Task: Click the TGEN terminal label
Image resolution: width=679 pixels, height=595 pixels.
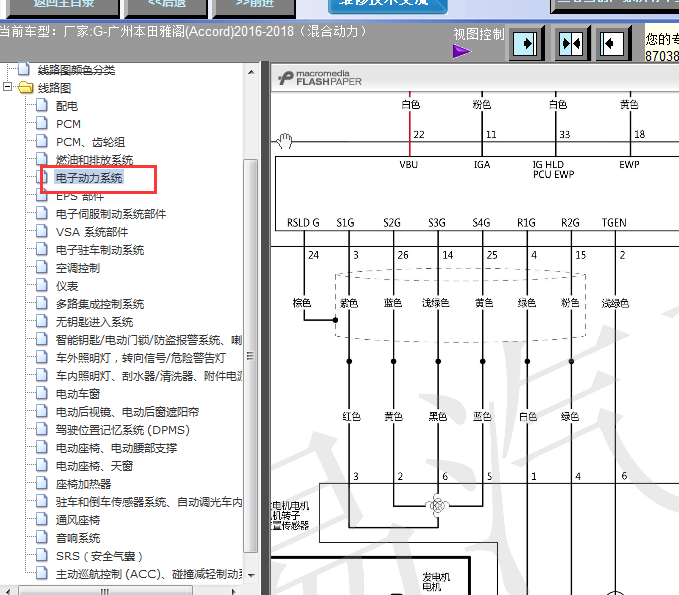Action: click(x=614, y=223)
